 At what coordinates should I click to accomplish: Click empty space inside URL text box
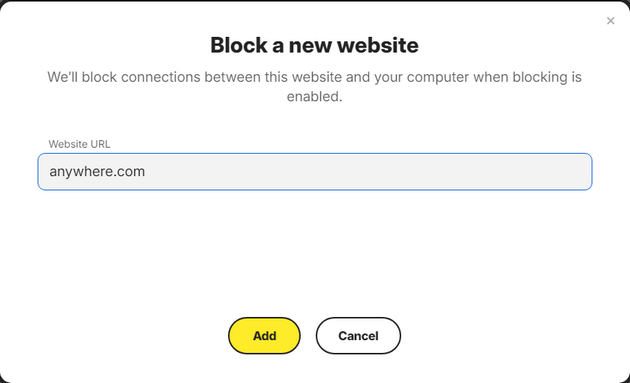coord(368,172)
